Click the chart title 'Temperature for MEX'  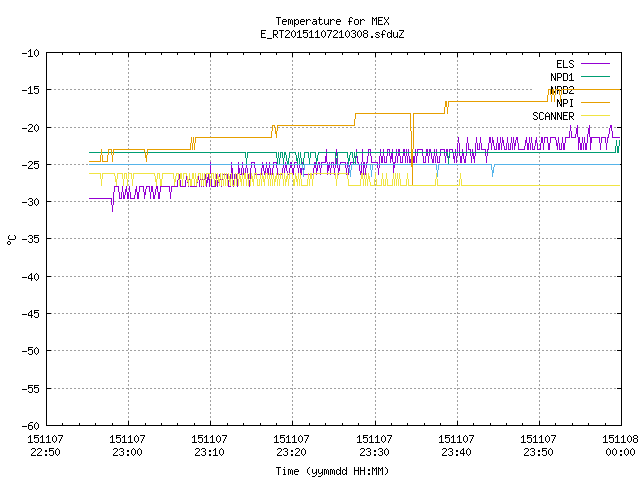click(332, 21)
